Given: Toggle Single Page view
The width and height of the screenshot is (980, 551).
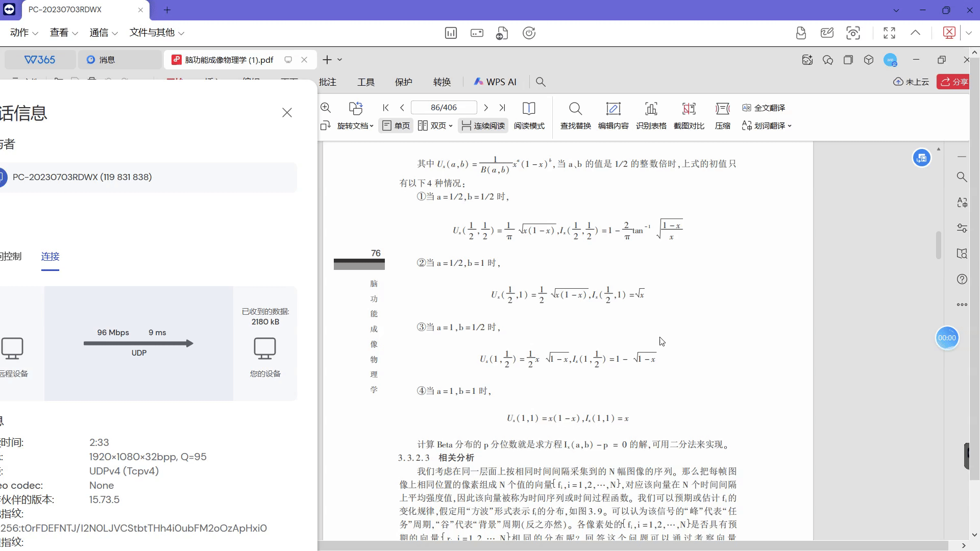Looking at the screenshot, I should [x=396, y=126].
